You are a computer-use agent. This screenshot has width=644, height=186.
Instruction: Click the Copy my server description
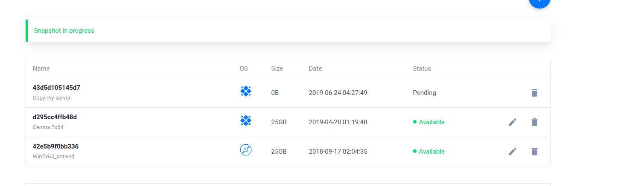point(52,98)
